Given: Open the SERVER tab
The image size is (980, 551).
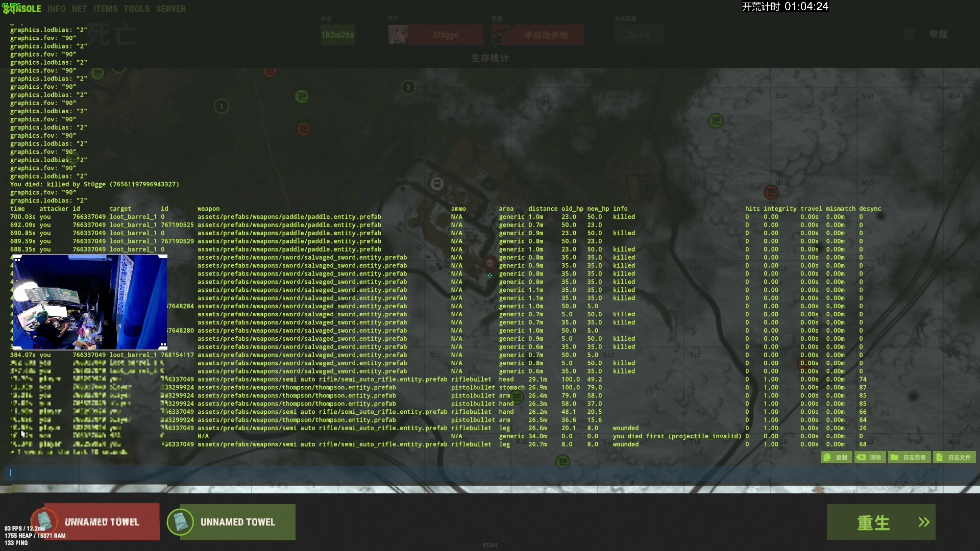Looking at the screenshot, I should point(171,9).
